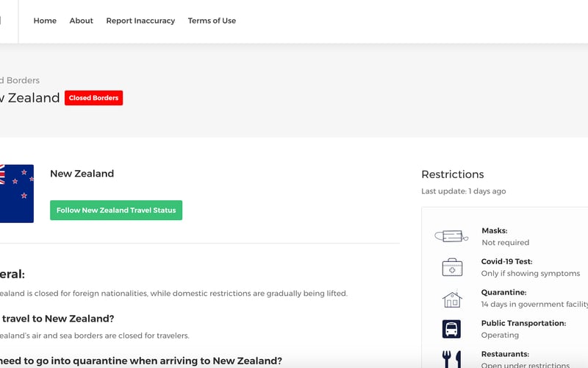Click the 'Operating' transportation status

[x=501, y=335]
